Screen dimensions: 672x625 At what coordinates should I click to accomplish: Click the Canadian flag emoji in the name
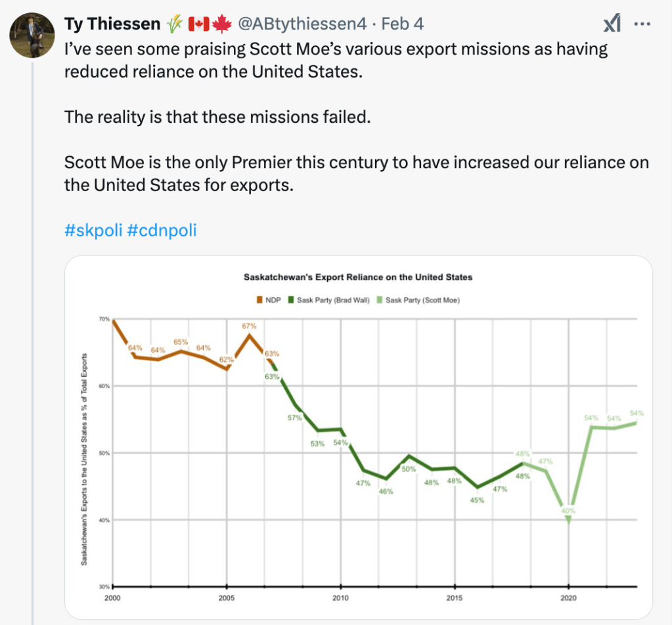pyautogui.click(x=198, y=24)
